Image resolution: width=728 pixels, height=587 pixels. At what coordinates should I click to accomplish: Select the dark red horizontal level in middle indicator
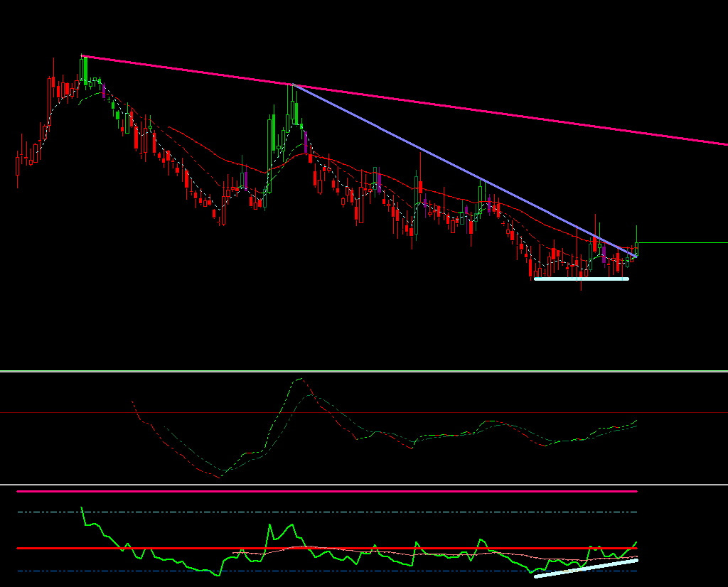364,412
